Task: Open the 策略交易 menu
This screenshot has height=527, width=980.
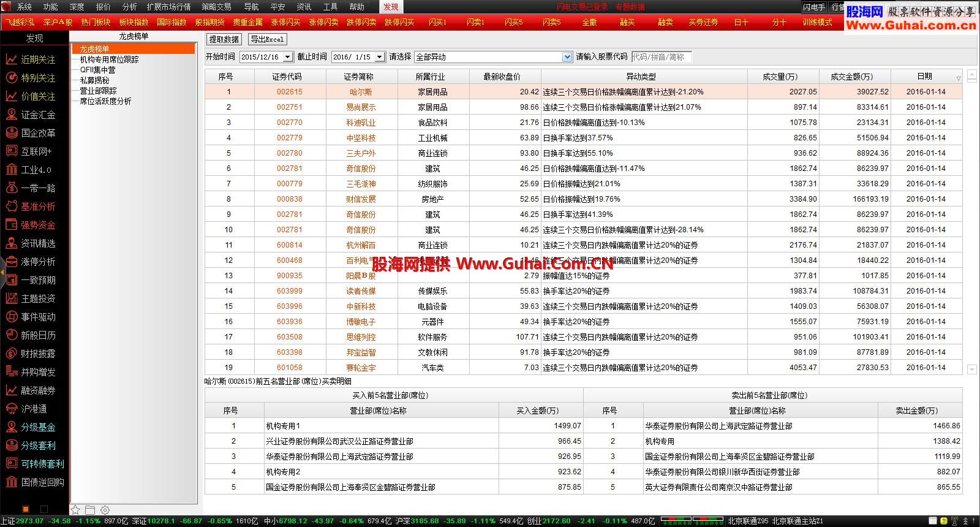Action: tap(217, 7)
